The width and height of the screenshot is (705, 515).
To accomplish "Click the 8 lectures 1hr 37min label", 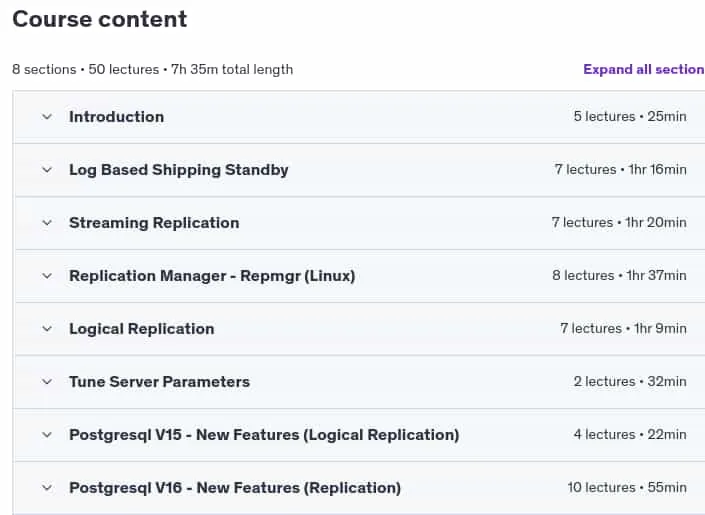I will [619, 275].
